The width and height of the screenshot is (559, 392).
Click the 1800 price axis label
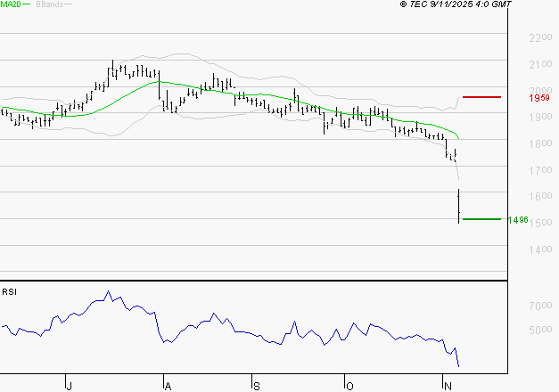pos(540,143)
